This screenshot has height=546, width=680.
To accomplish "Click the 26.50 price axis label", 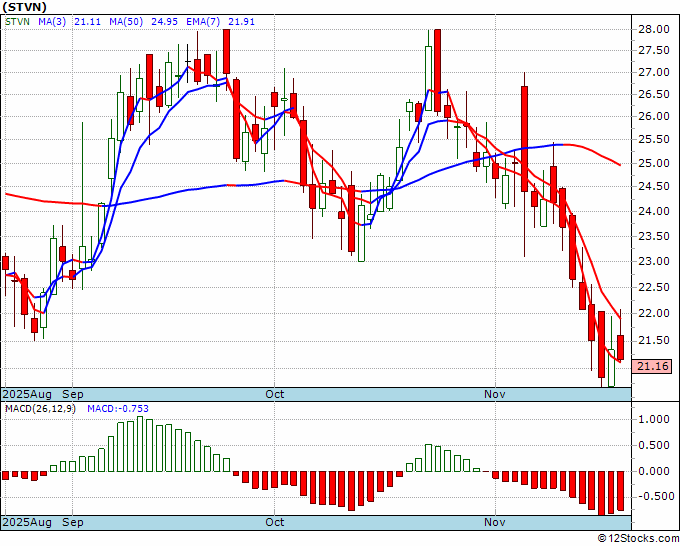I will (654, 95).
